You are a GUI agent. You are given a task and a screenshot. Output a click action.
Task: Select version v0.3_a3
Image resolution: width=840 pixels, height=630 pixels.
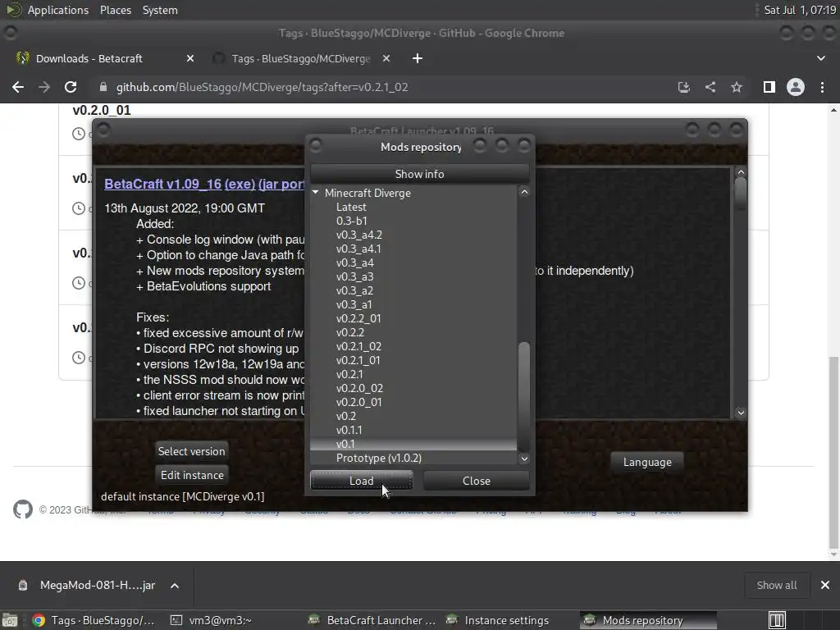point(354,276)
